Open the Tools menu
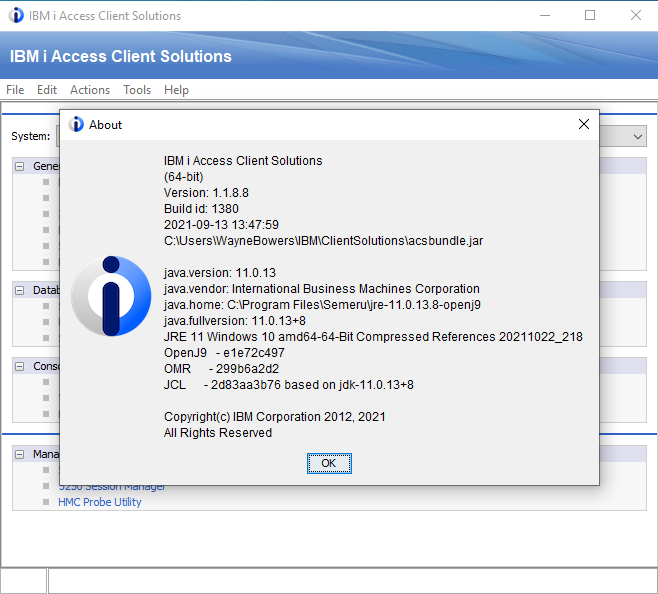Screen dimensions: 658x594 pos(137,90)
